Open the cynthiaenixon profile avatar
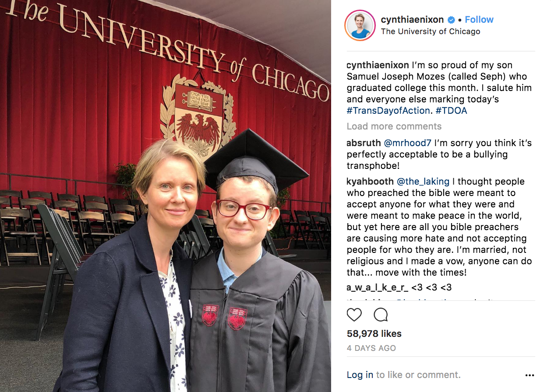 [x=360, y=25]
